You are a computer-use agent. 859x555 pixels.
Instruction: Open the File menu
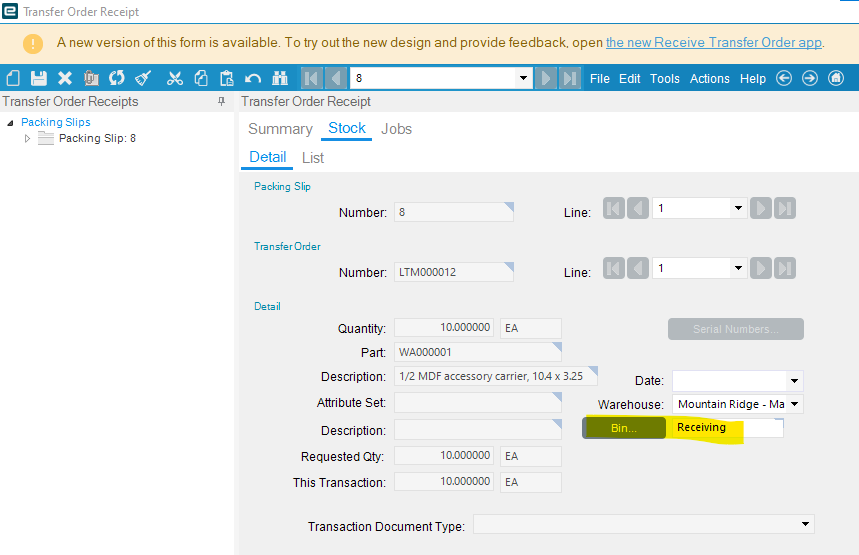[x=599, y=79]
